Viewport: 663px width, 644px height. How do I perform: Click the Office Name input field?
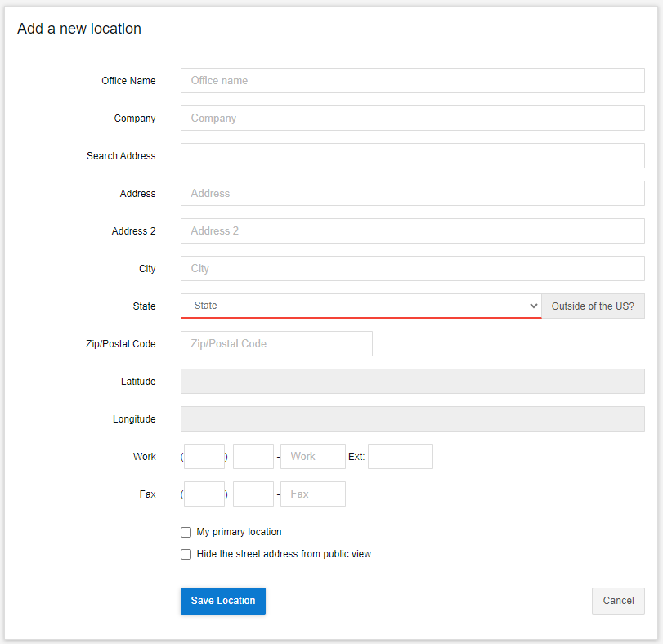tap(412, 80)
